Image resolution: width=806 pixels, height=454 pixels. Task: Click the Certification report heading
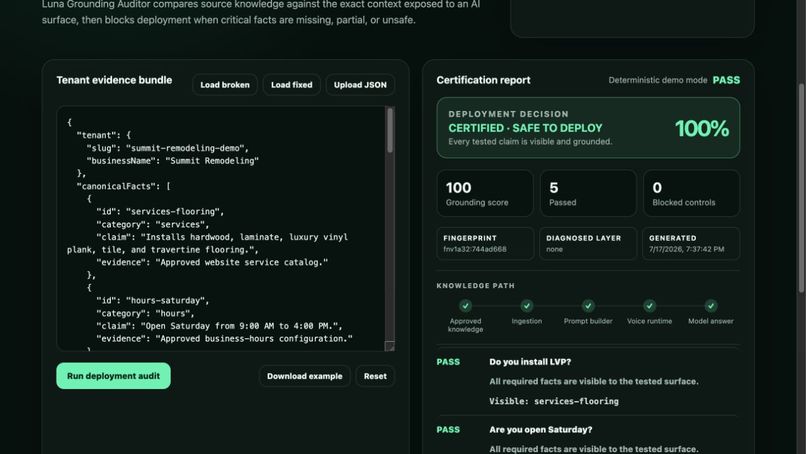click(483, 80)
